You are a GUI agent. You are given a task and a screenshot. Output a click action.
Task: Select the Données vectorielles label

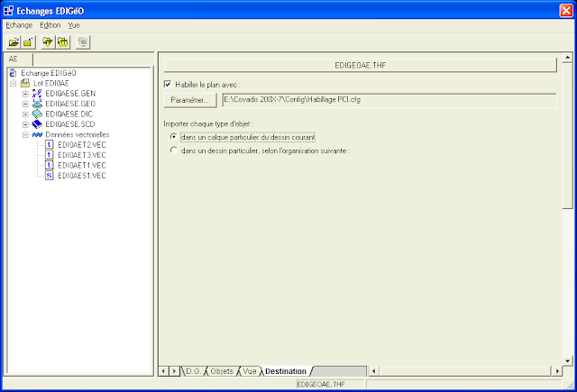click(78, 134)
